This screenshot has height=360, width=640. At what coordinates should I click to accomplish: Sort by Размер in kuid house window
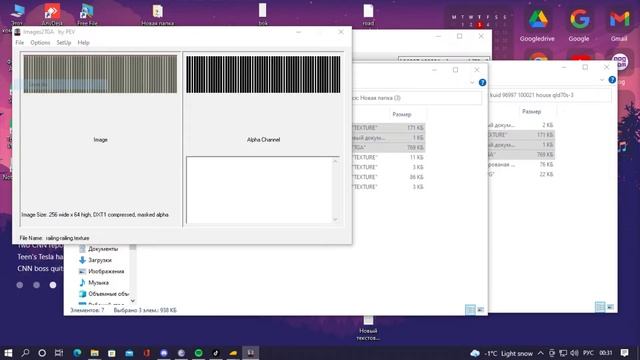tap(531, 111)
